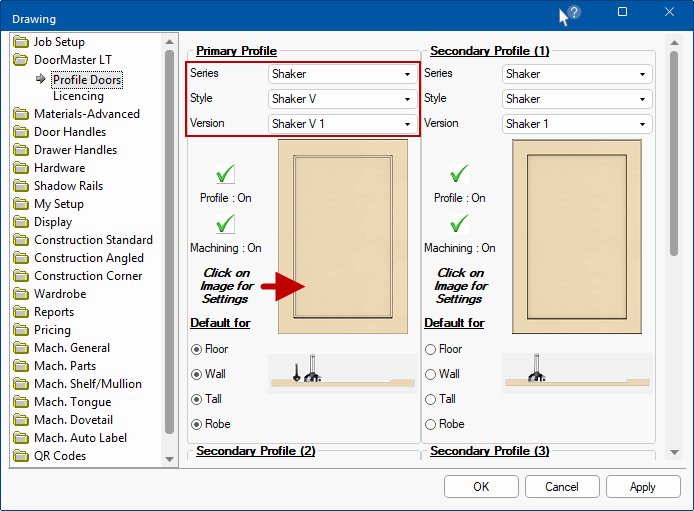Screen dimensions: 694x511
Task: Select Wall radio in Primary Profile
Action: [197, 374]
